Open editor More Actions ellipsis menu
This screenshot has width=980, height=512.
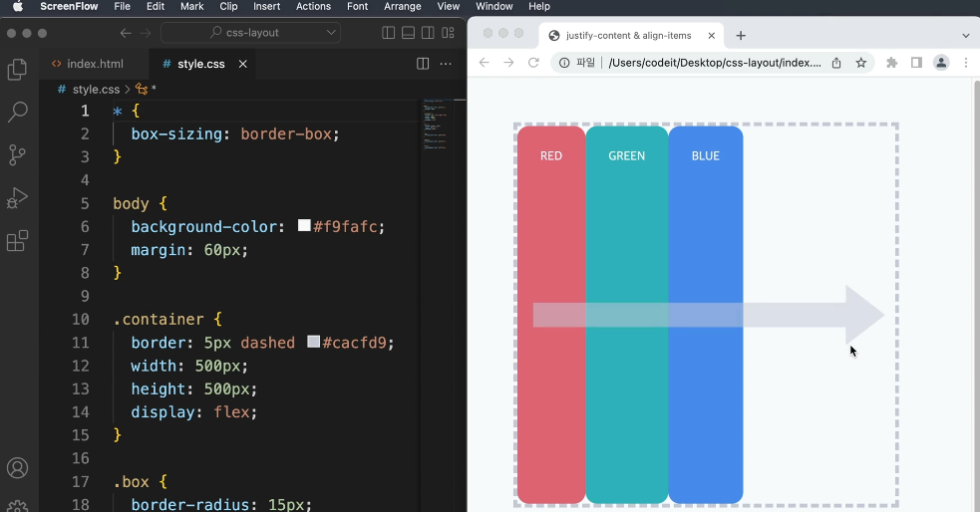[446, 64]
